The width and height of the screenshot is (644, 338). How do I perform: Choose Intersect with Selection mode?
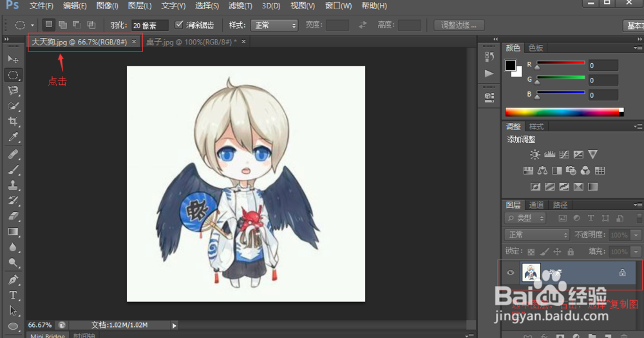91,24
